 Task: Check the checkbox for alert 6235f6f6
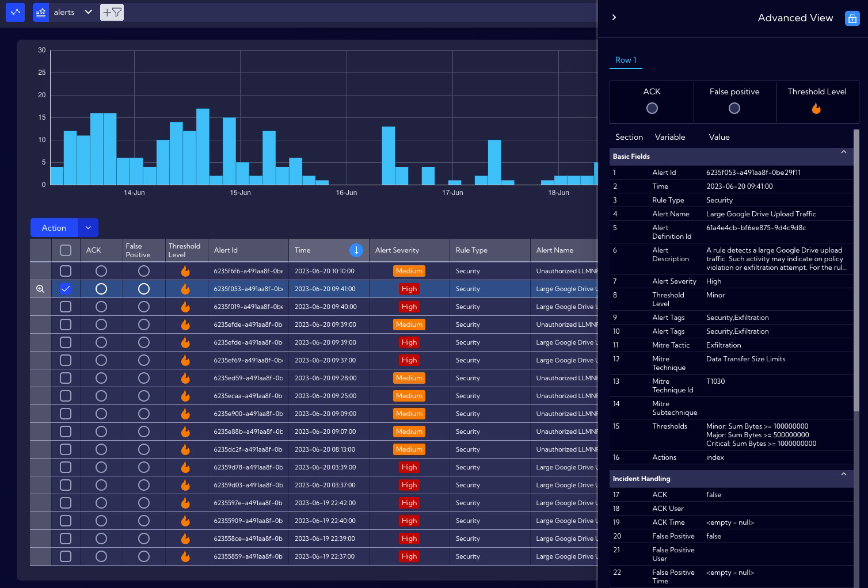tap(66, 271)
